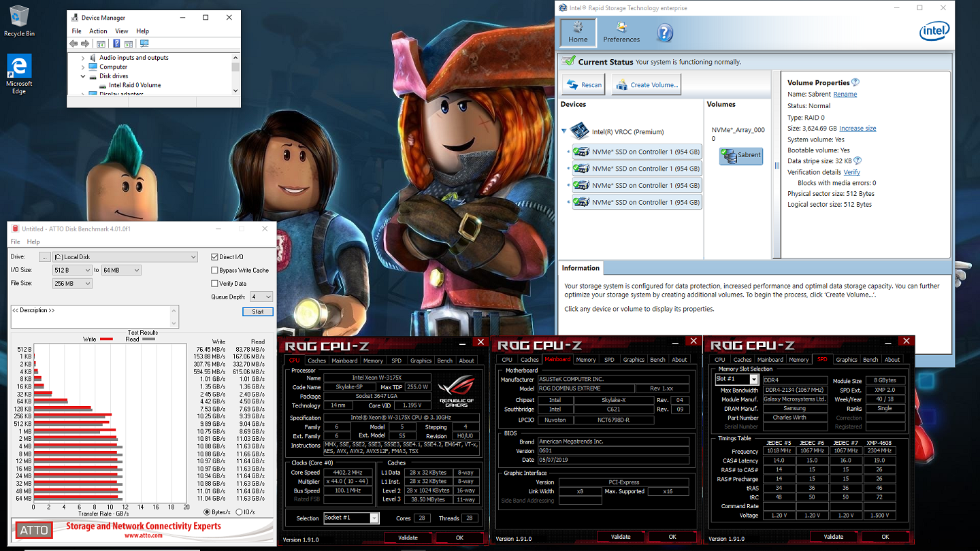Open the Action menu in Device Manager

[98, 31]
